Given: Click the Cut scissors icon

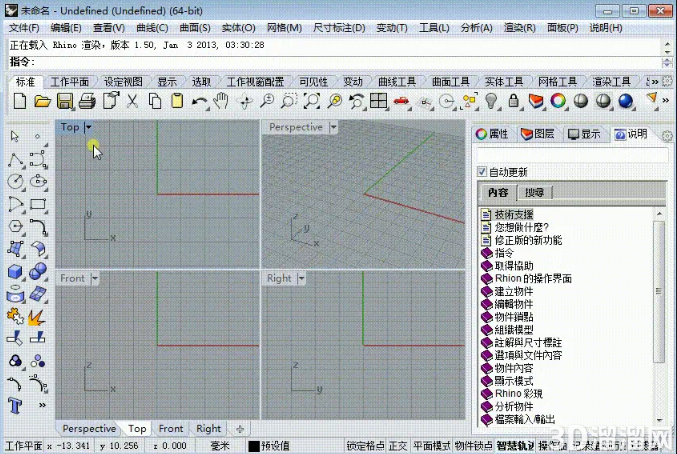Looking at the screenshot, I should click(132, 101).
